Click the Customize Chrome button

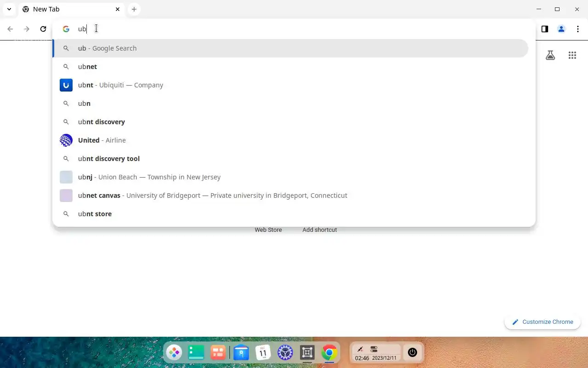[543, 322]
